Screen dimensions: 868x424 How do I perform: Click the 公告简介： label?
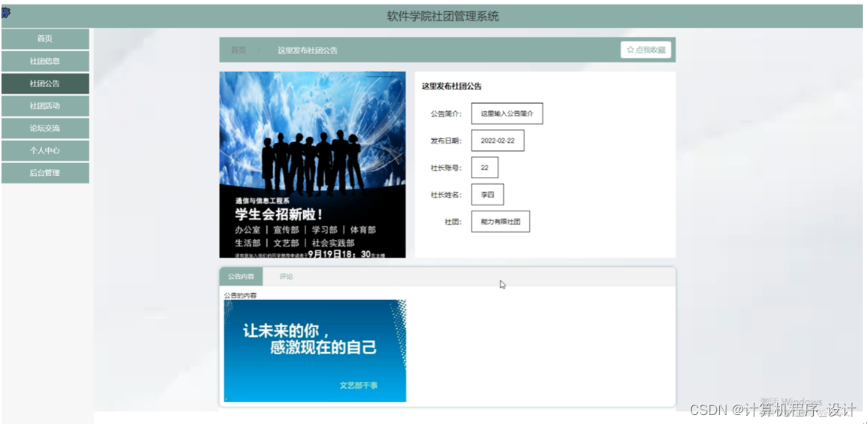pyautogui.click(x=446, y=114)
